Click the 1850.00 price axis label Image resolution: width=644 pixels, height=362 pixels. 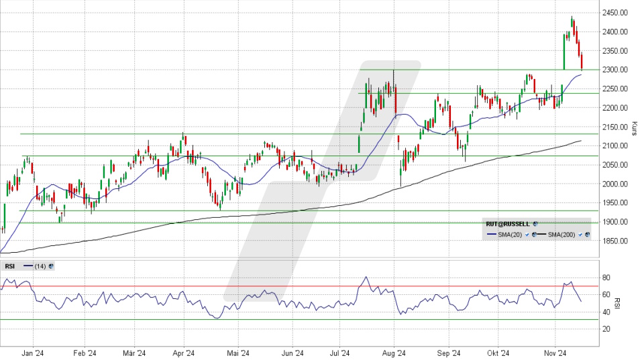pos(615,241)
